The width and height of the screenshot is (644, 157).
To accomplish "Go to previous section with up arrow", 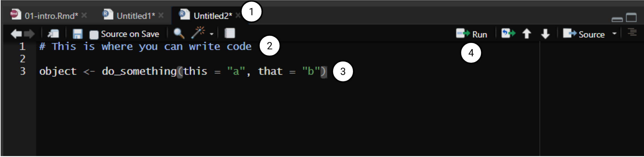I will coord(527,34).
